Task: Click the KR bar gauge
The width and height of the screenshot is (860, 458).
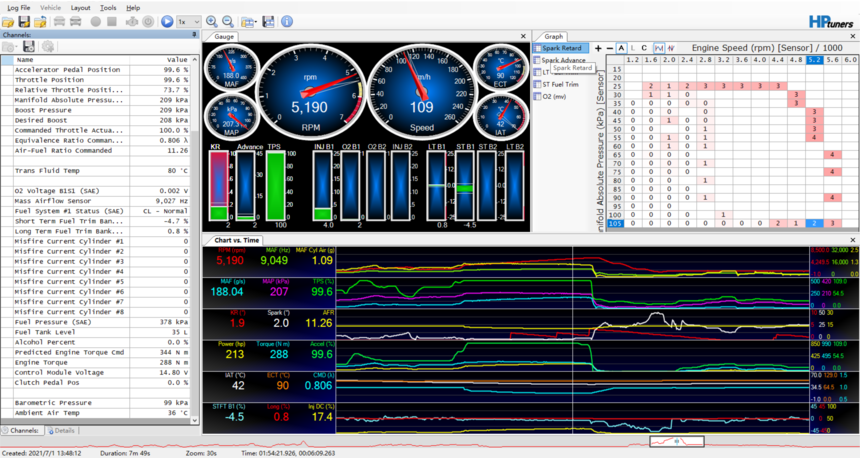Action: (x=219, y=186)
